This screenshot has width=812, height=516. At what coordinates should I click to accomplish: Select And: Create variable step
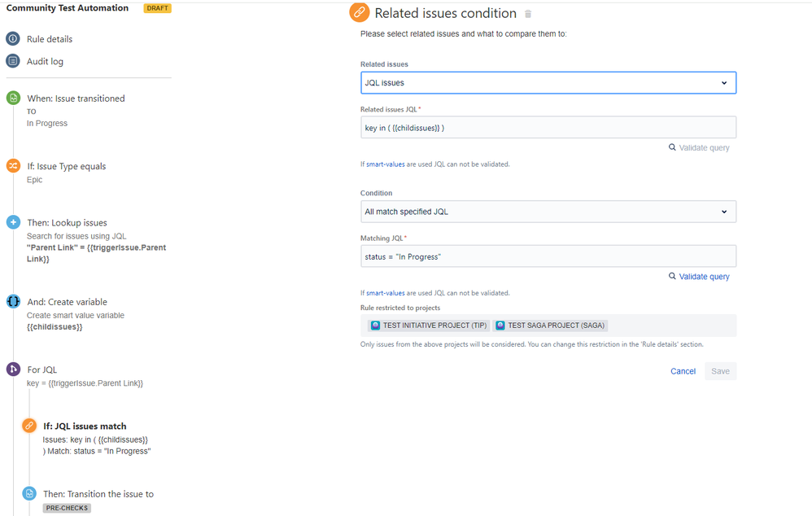(68, 302)
